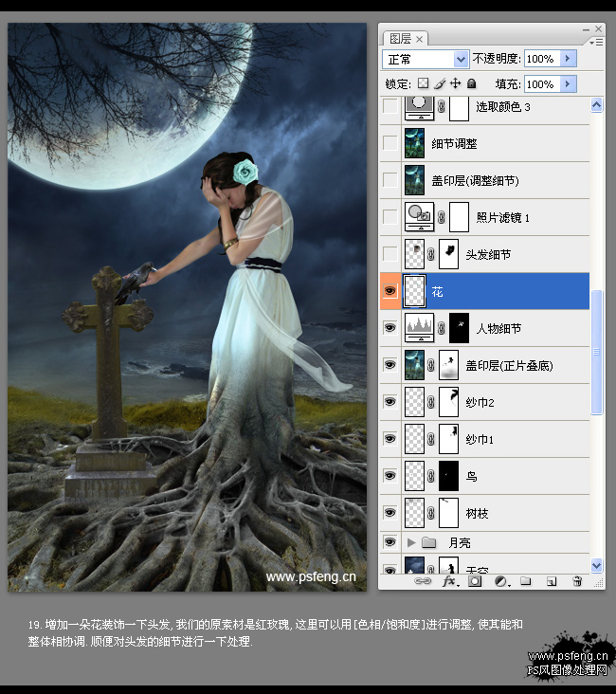This screenshot has height=694, width=616.
Task: Hide the 花 layer via eye icon
Action: (390, 291)
